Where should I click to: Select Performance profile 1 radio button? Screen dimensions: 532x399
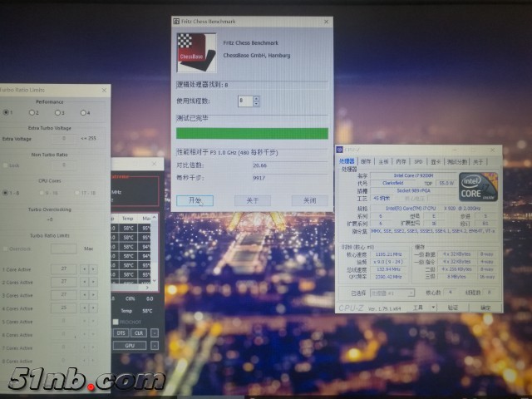5,112
